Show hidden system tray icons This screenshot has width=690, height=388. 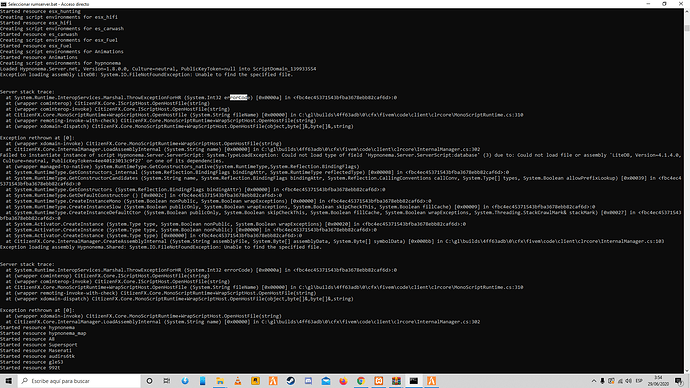pyautogui.click(x=594, y=381)
